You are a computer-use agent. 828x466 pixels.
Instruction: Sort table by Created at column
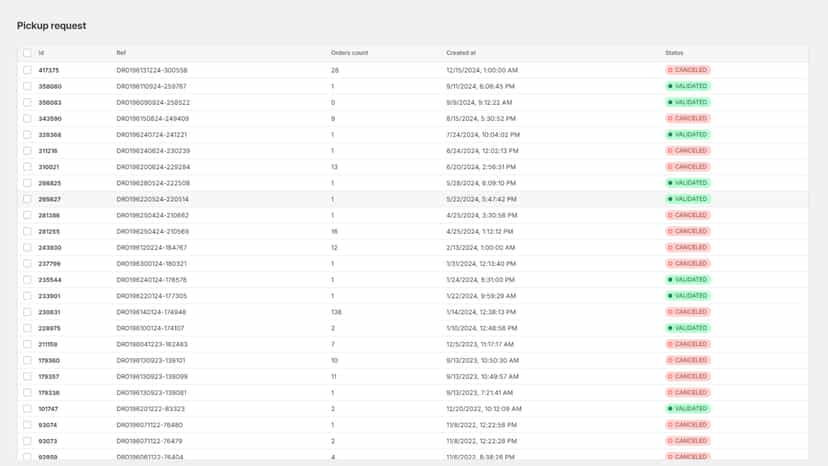[460, 53]
